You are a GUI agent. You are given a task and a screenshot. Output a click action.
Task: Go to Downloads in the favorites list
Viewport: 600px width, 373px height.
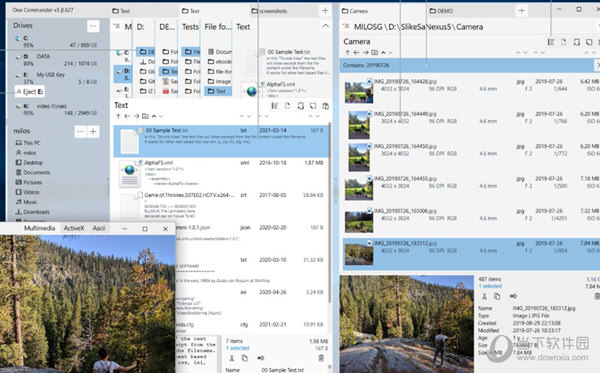click(x=32, y=212)
